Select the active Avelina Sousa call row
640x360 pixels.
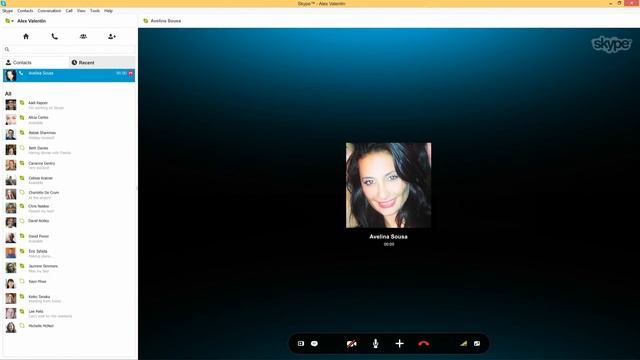[69, 75]
